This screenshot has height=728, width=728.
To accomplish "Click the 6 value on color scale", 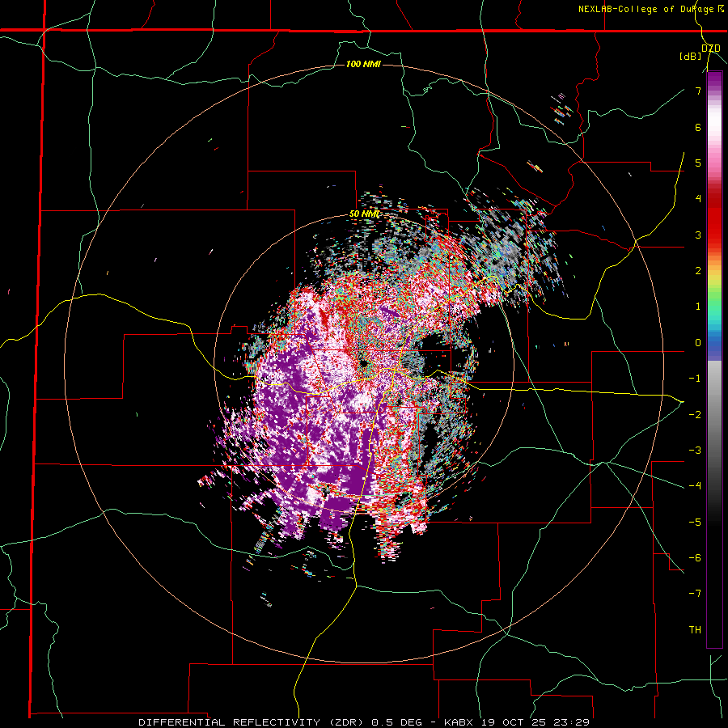I will coord(698,127).
